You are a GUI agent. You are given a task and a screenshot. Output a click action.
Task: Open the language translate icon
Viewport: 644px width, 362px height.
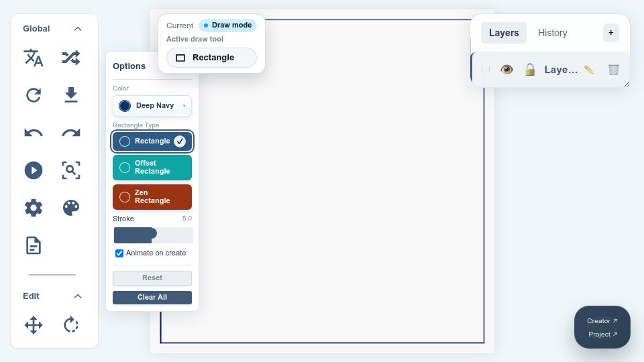click(34, 58)
